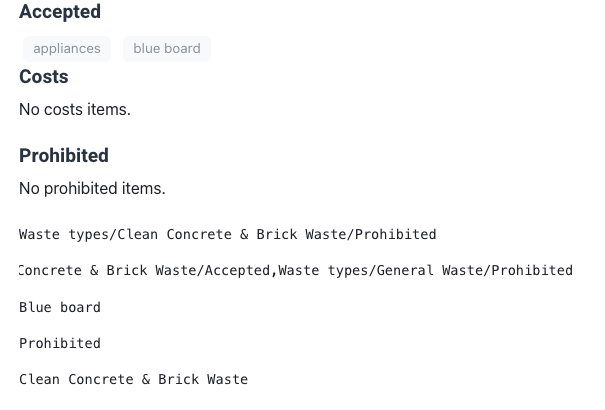Click the line containing Brick Waste/Accepted
The height and width of the screenshot is (410, 605).
tap(296, 270)
